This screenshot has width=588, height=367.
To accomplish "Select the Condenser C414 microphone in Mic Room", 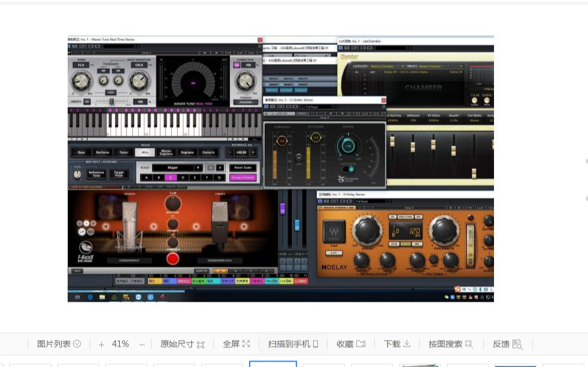I will click(220, 260).
